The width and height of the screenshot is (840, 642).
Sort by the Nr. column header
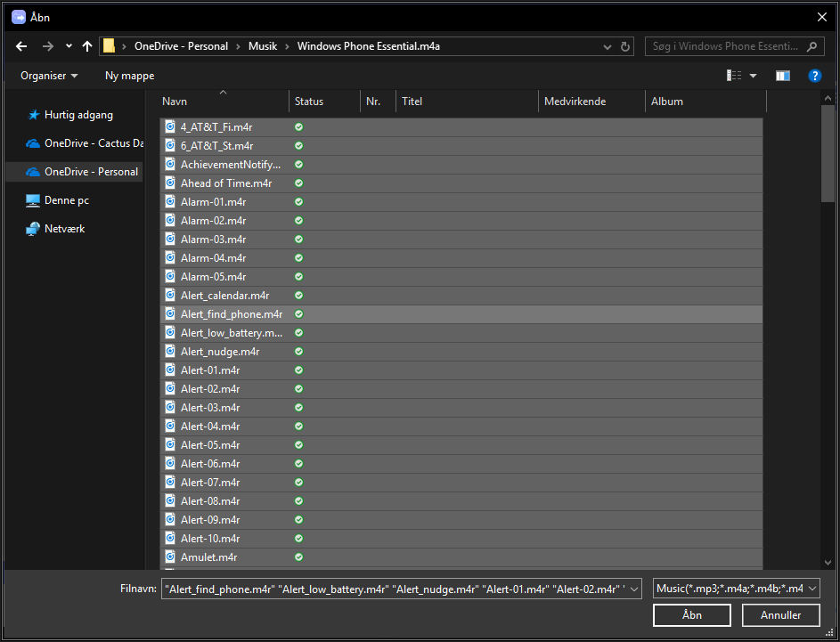(x=378, y=102)
